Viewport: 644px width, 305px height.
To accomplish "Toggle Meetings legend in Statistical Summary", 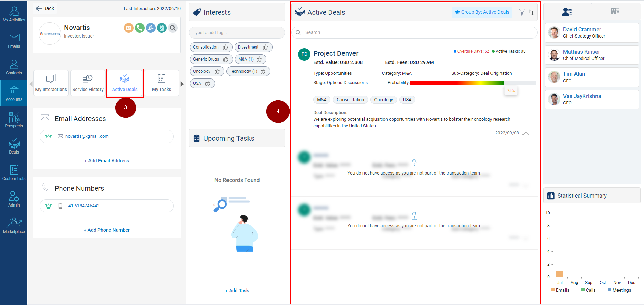I will tap(619, 290).
